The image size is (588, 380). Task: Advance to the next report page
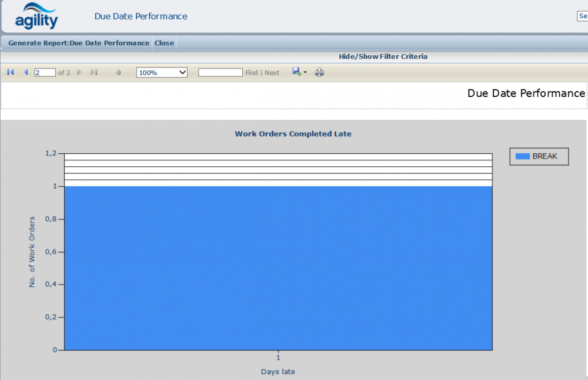[79, 72]
